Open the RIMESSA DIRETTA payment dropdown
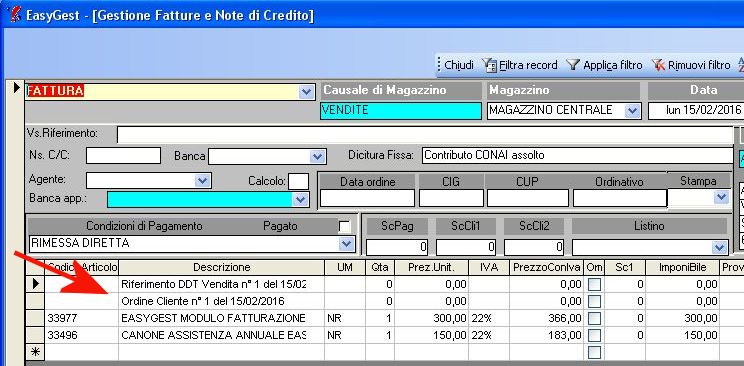Image resolution: width=744 pixels, height=366 pixels. coord(346,244)
